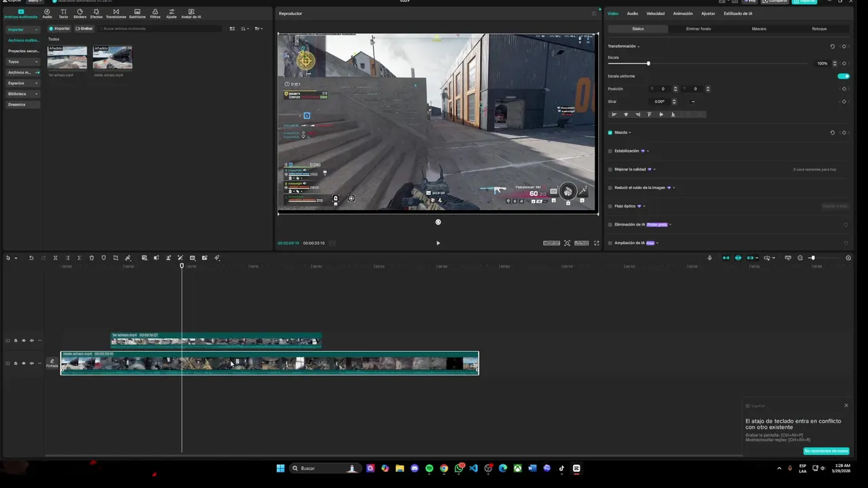Expand the Espacios sidebar section
Viewport: 868px width, 488px height.
coord(37,83)
